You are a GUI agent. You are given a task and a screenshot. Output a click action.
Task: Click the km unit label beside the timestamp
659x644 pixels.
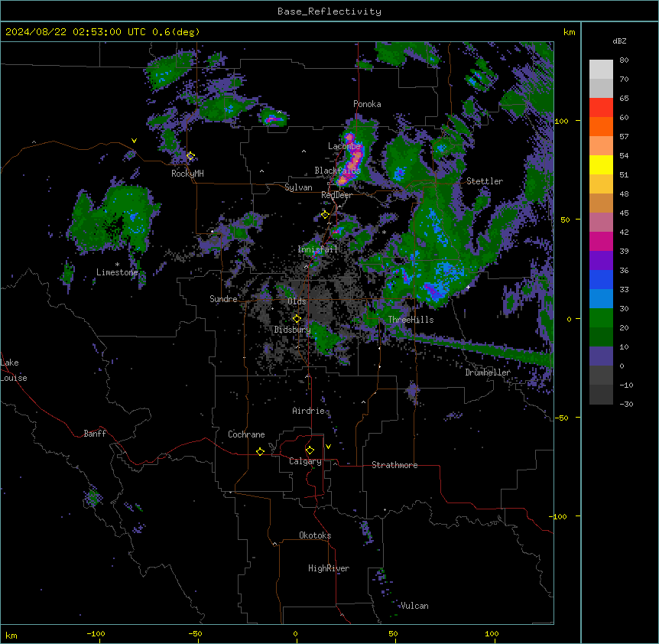(x=569, y=32)
